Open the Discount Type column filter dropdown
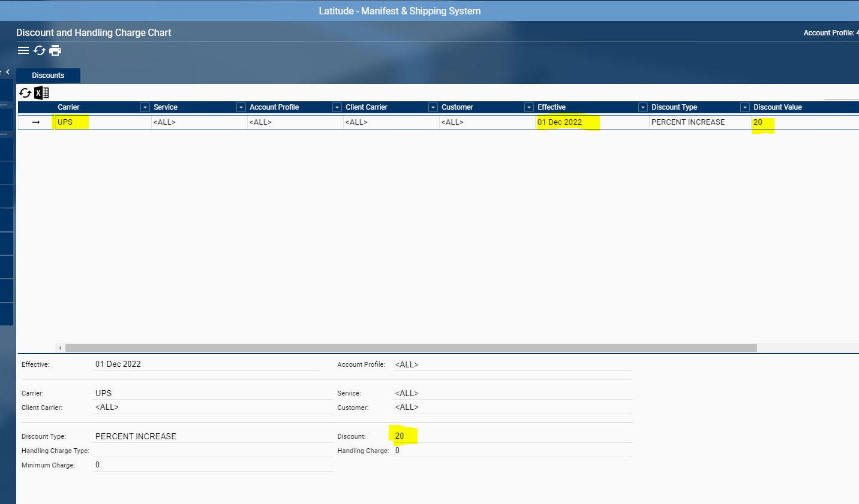Viewport: 859px width, 504px height. (x=744, y=107)
